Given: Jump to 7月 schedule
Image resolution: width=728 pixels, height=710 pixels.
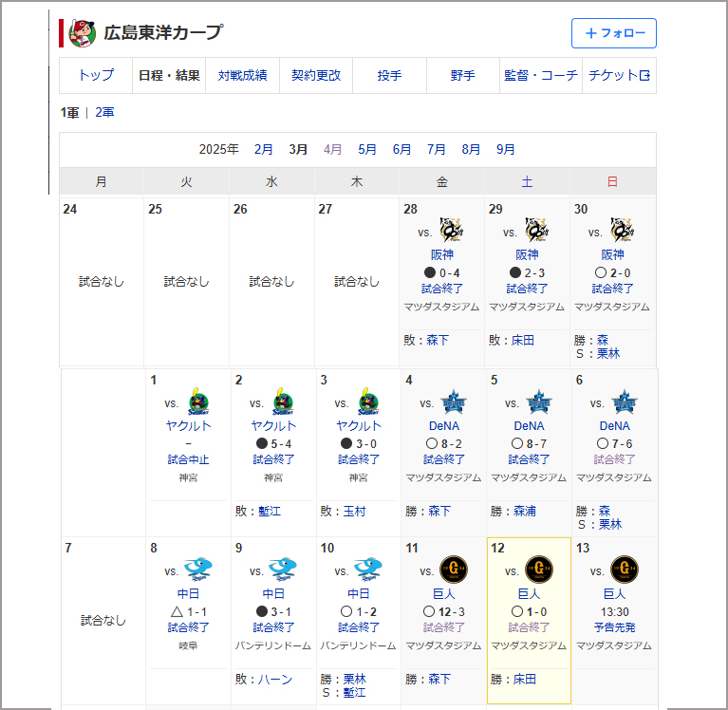Looking at the screenshot, I should point(436,149).
